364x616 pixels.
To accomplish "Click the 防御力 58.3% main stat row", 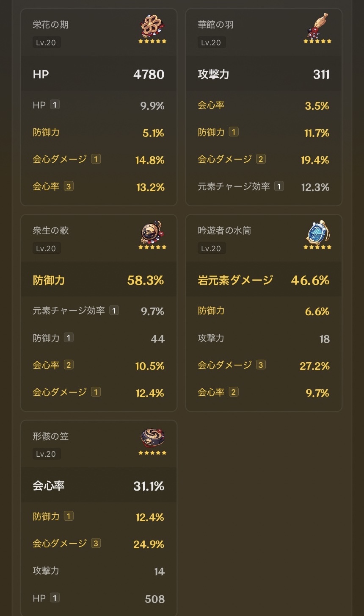I will pyautogui.click(x=99, y=280).
